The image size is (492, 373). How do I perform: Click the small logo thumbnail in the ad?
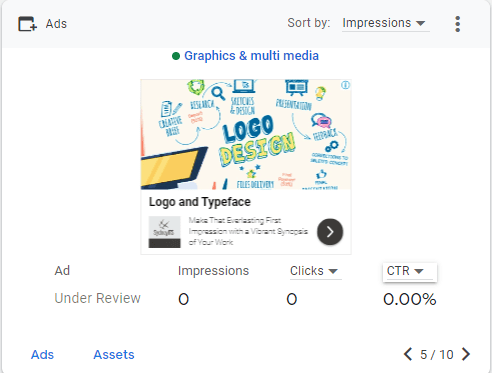[x=164, y=232]
